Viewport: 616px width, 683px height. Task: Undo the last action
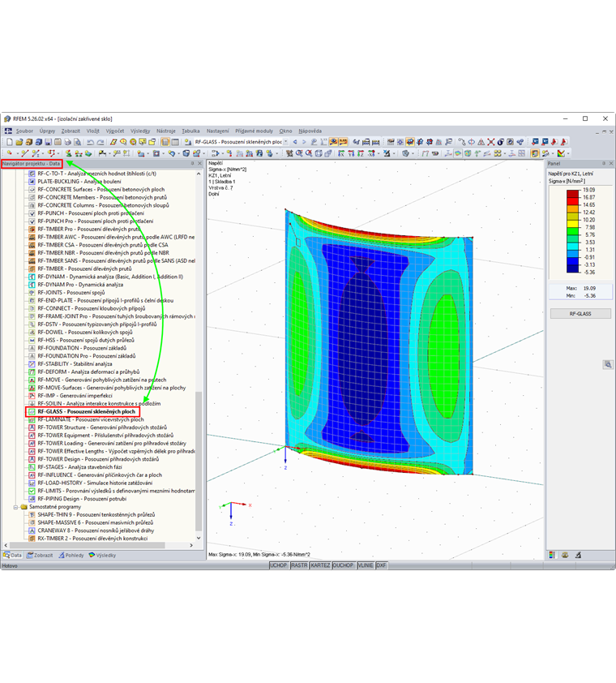click(90, 142)
